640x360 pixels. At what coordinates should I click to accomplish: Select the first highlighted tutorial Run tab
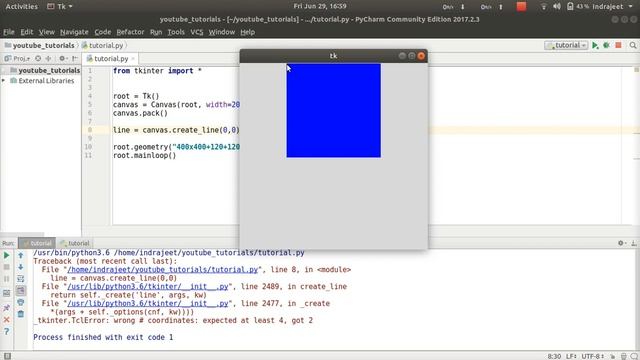click(37, 243)
